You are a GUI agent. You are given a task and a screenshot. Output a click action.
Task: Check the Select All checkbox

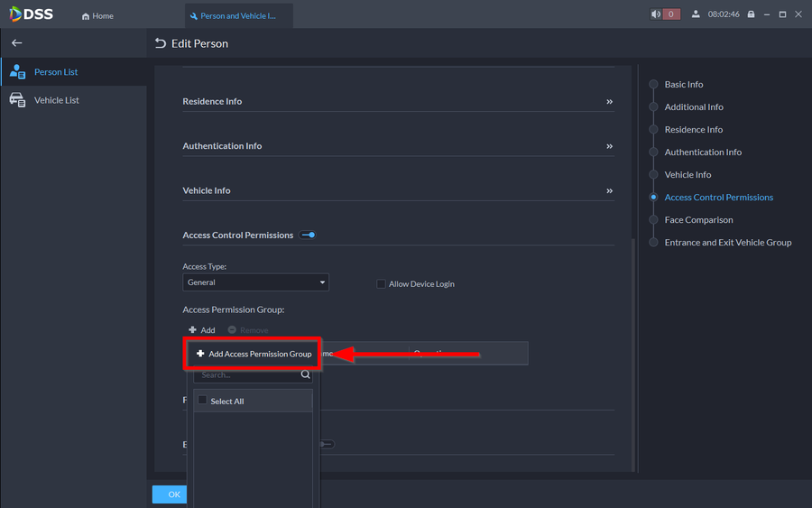click(203, 401)
